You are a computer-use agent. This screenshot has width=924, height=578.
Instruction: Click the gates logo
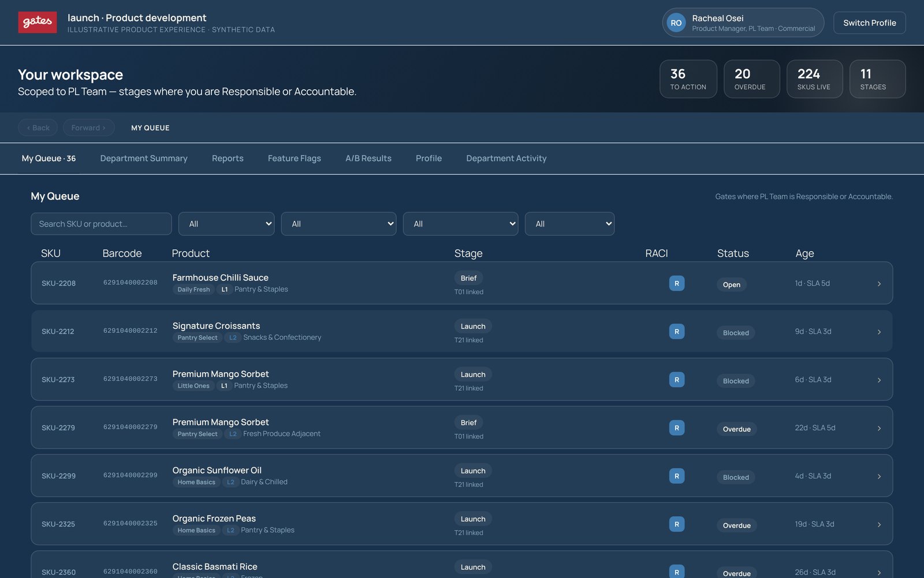pos(38,23)
